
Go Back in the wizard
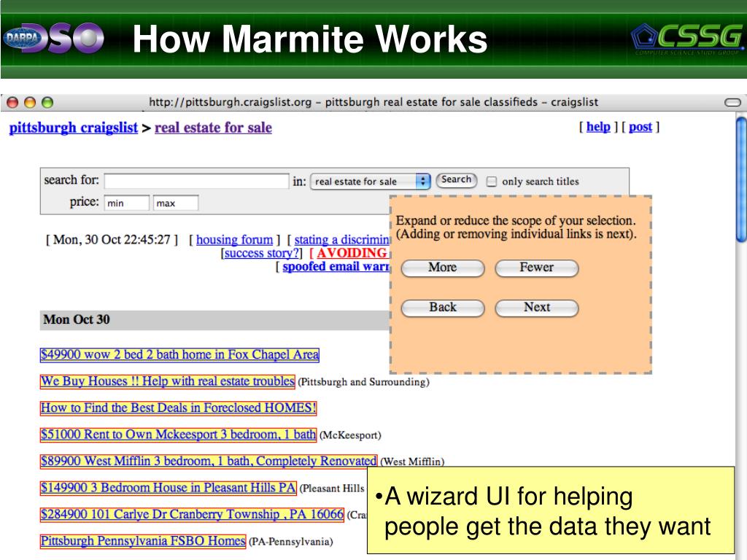coord(443,308)
